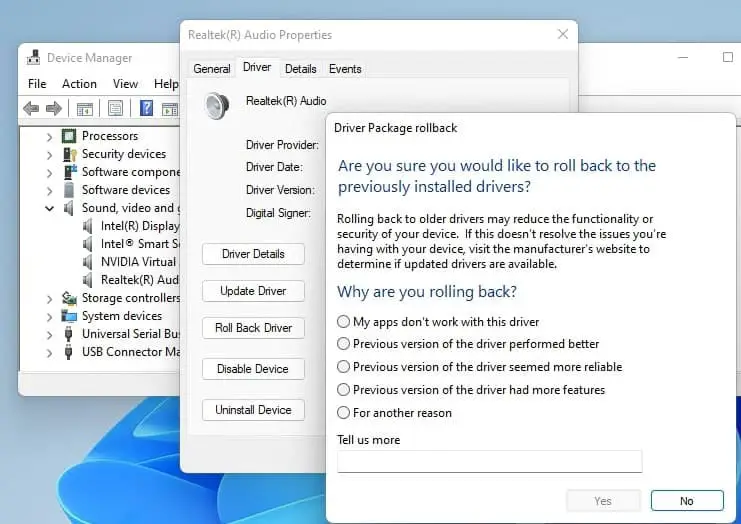The image size is (741, 524).
Task: Click the blue Help toolbar icon
Action: click(x=146, y=108)
